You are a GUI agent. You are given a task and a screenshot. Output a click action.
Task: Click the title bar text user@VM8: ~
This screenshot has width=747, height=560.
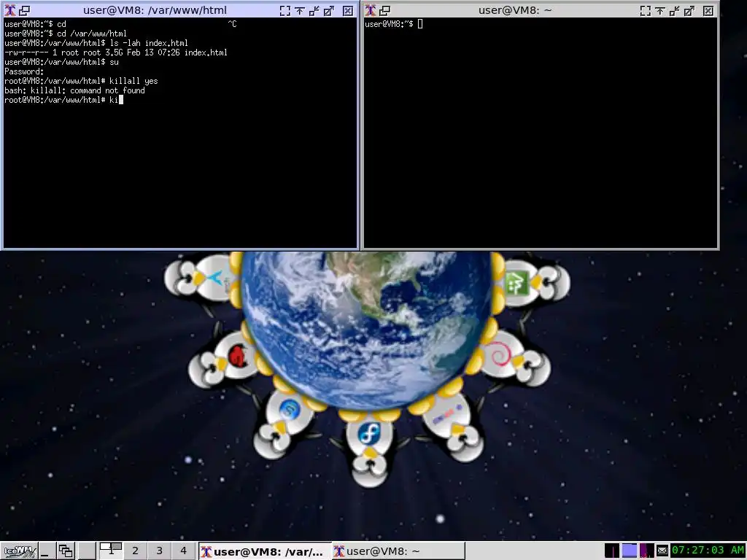[x=515, y=10]
